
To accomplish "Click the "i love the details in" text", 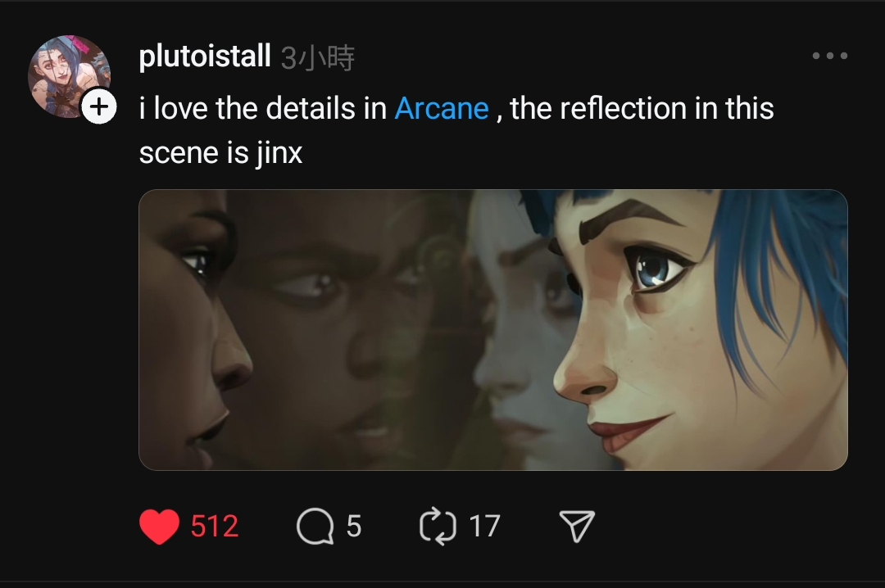I will (263, 108).
